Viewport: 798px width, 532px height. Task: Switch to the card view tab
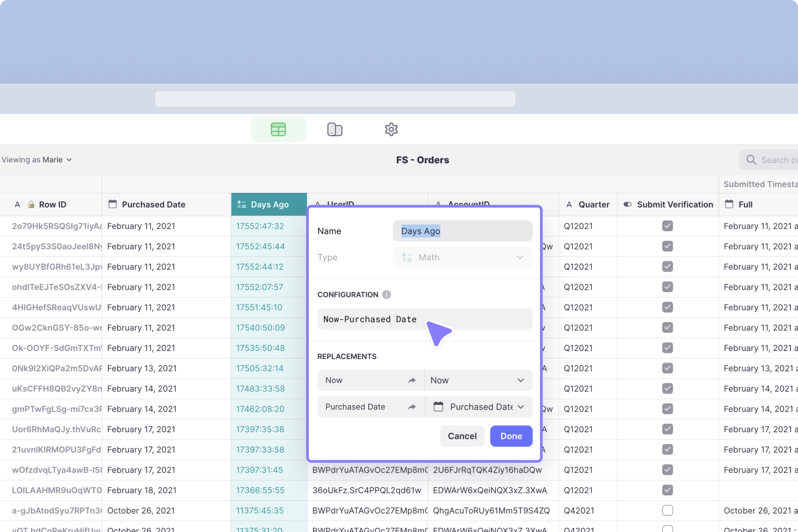(334, 129)
